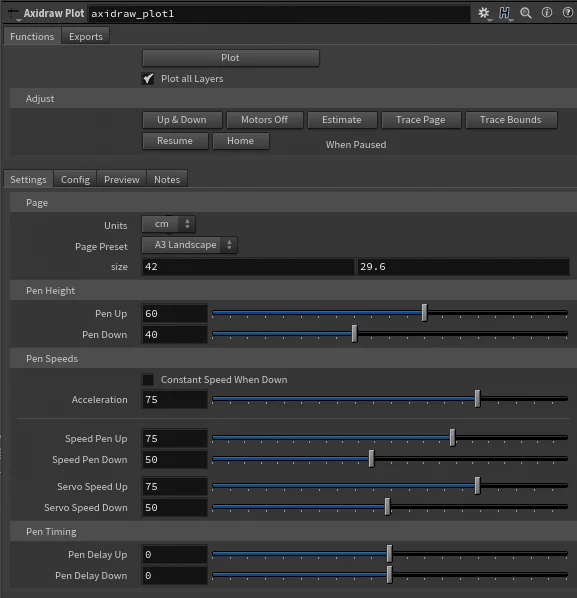Click the Speed Pen Down value field

[175, 460]
